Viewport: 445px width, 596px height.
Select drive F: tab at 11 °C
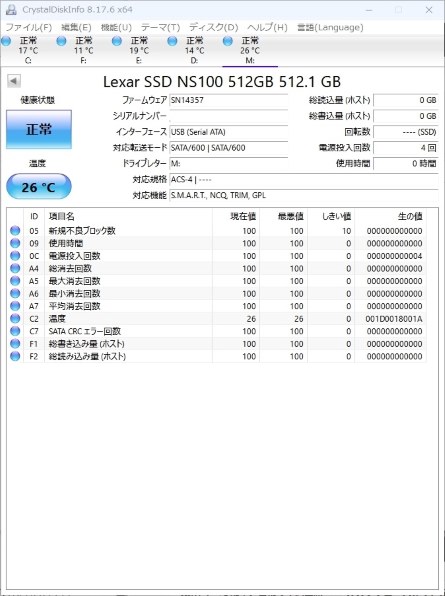click(x=84, y=50)
